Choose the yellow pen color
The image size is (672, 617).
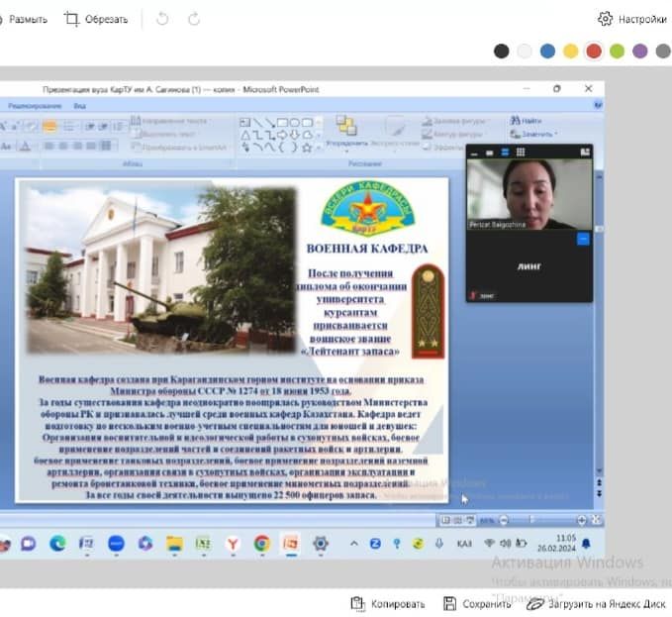[571, 51]
